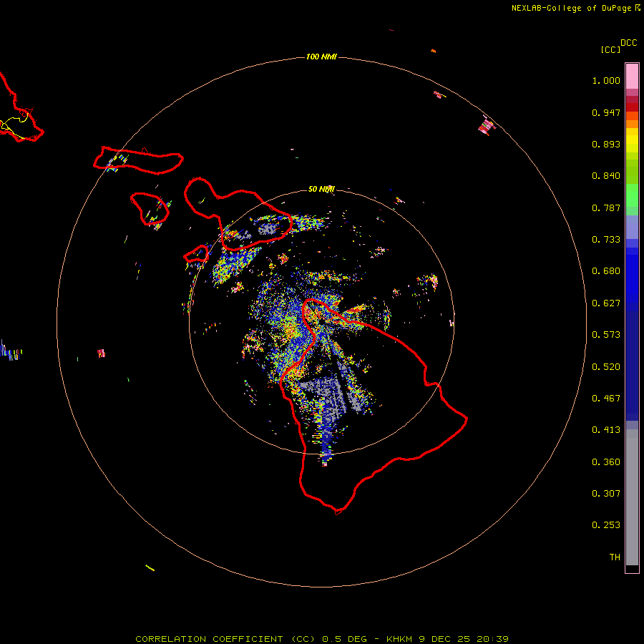Click the TH threshold label
This screenshot has width=644, height=644.
tap(615, 557)
